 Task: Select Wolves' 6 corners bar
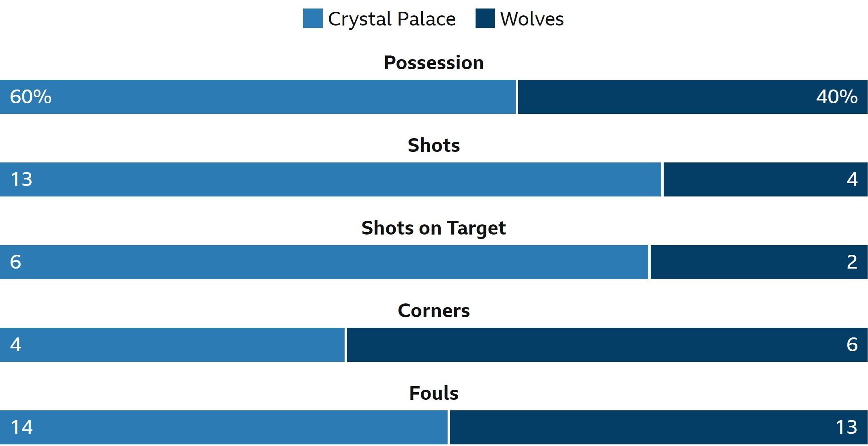tap(607, 345)
